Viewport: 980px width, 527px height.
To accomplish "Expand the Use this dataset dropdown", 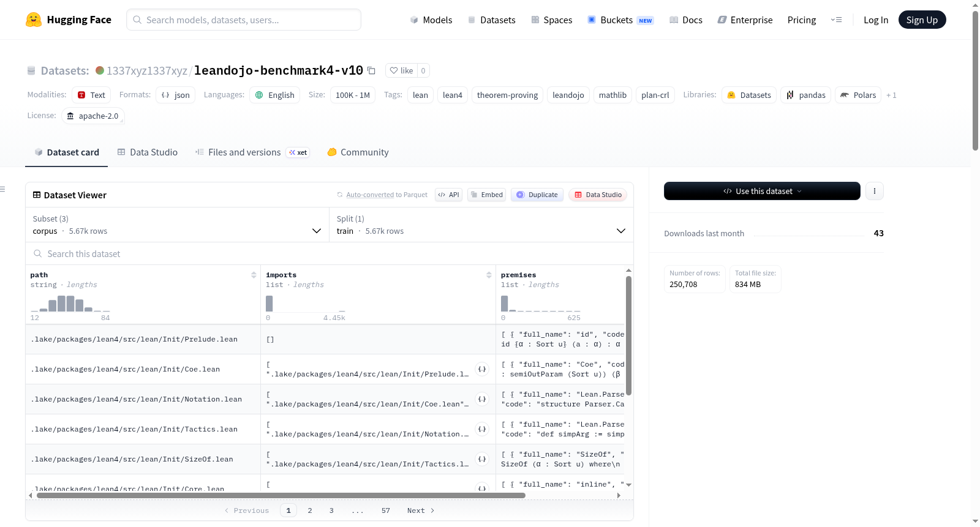I will click(762, 191).
